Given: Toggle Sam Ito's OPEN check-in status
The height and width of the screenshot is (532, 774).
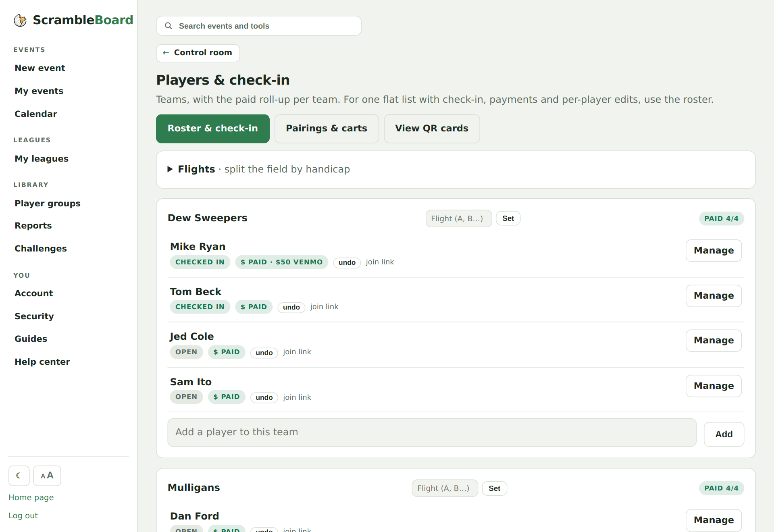Looking at the screenshot, I should tap(186, 397).
